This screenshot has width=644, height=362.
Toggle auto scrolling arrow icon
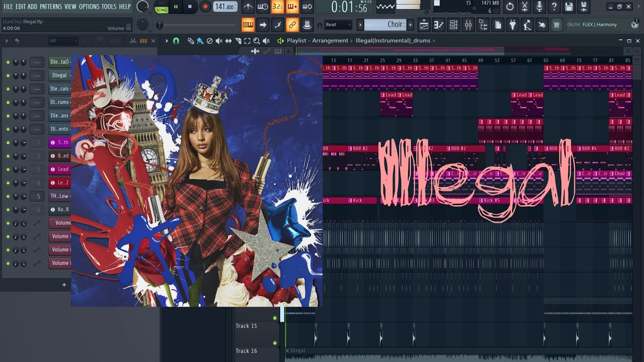click(x=263, y=24)
